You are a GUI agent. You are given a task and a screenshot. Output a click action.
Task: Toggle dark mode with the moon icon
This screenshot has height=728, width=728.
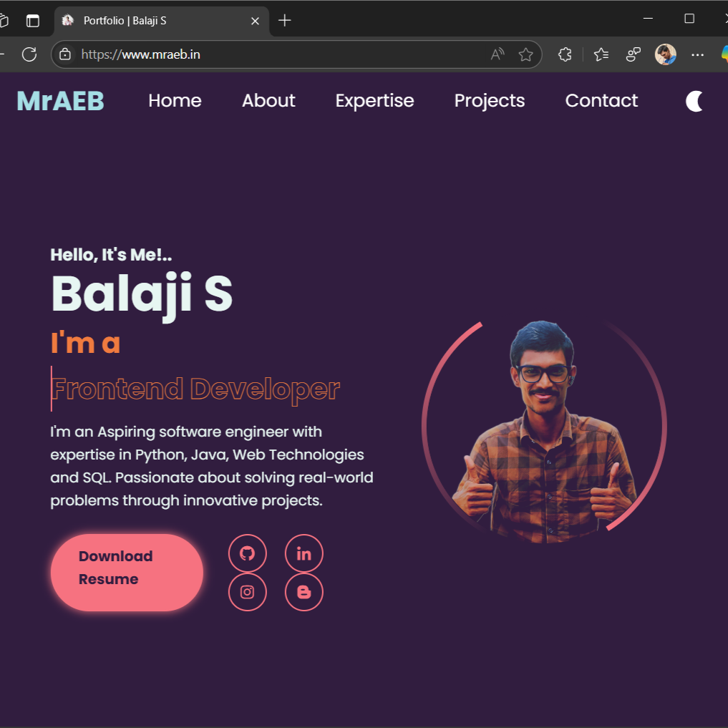694,101
